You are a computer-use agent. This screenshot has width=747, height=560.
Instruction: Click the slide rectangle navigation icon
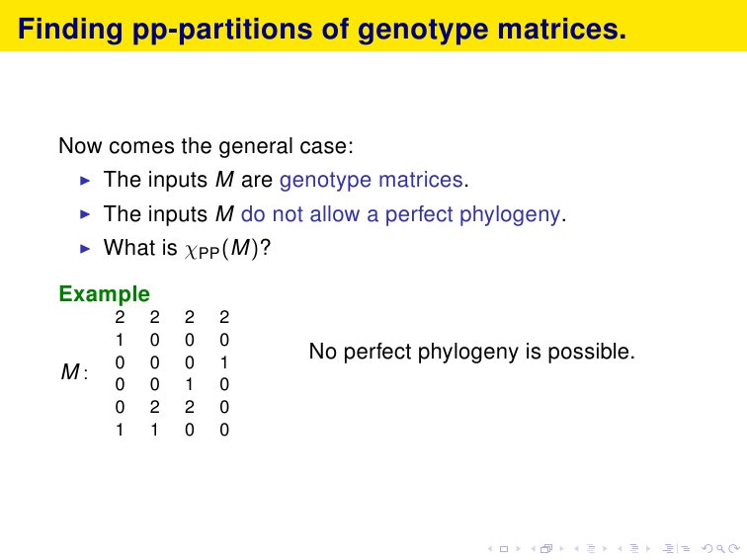coord(504,549)
